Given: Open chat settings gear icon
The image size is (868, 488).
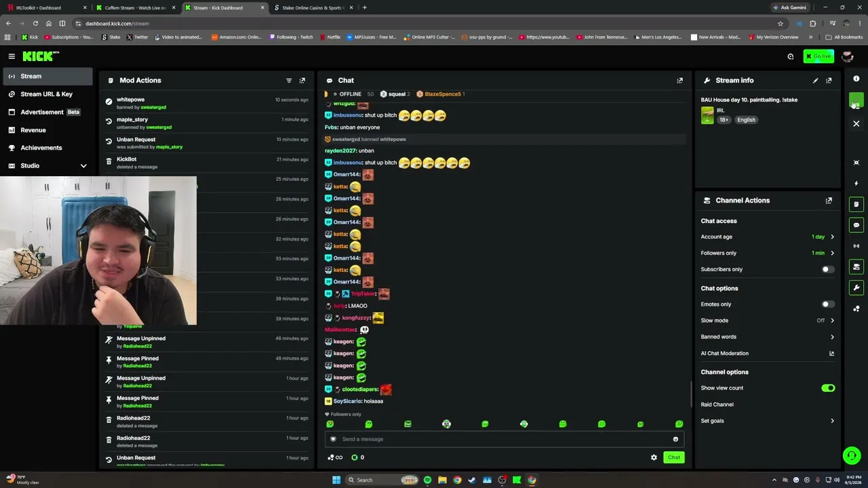Looking at the screenshot, I should 654,457.
